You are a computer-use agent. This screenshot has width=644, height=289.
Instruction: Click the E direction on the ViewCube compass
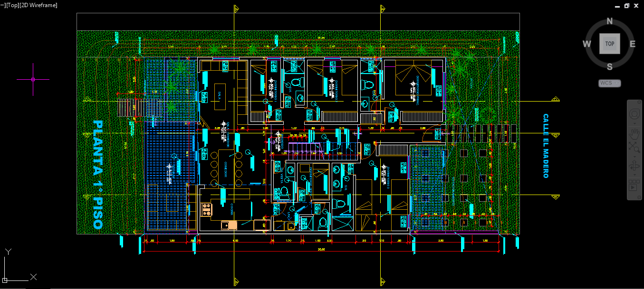[x=633, y=43]
